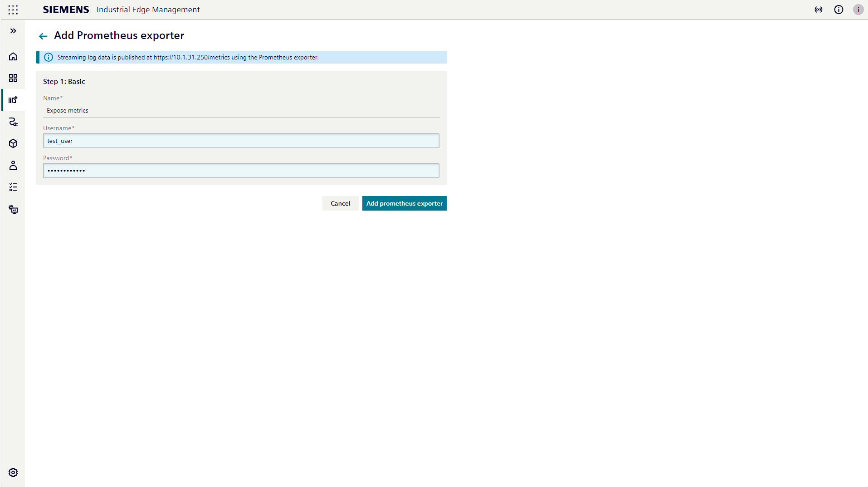The height and width of the screenshot is (487, 868).
Task: Open the user avatar in header
Action: (x=858, y=10)
